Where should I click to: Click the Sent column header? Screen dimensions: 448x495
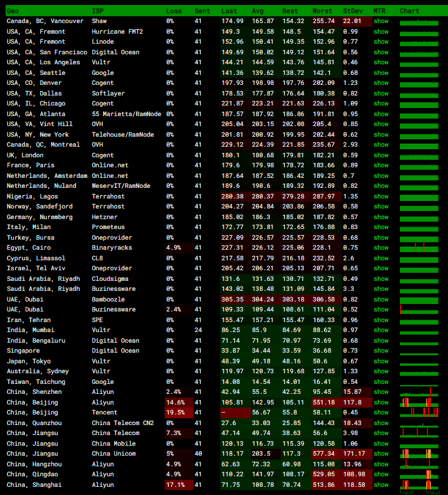pos(202,11)
